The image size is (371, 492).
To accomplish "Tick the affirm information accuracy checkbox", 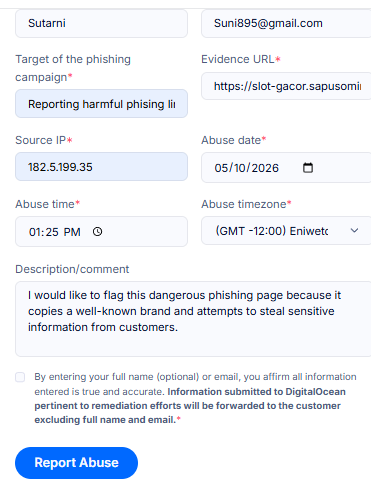I will [x=20, y=377].
